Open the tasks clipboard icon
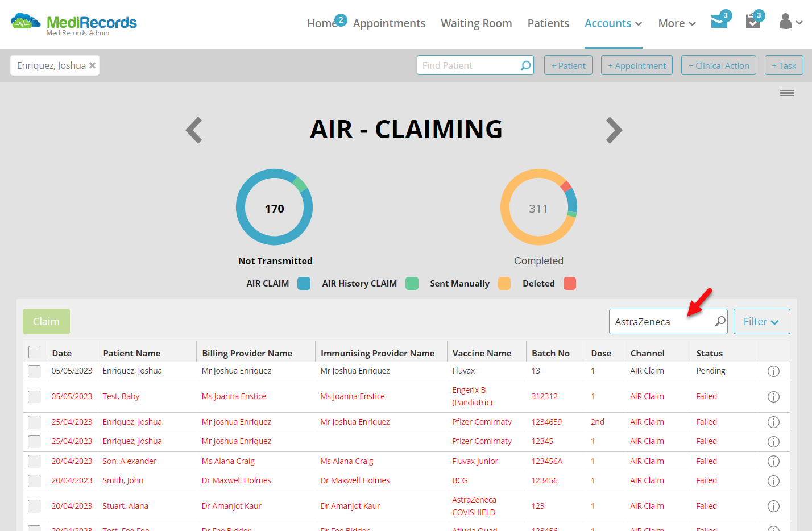The width and height of the screenshot is (812, 531). 753,22
